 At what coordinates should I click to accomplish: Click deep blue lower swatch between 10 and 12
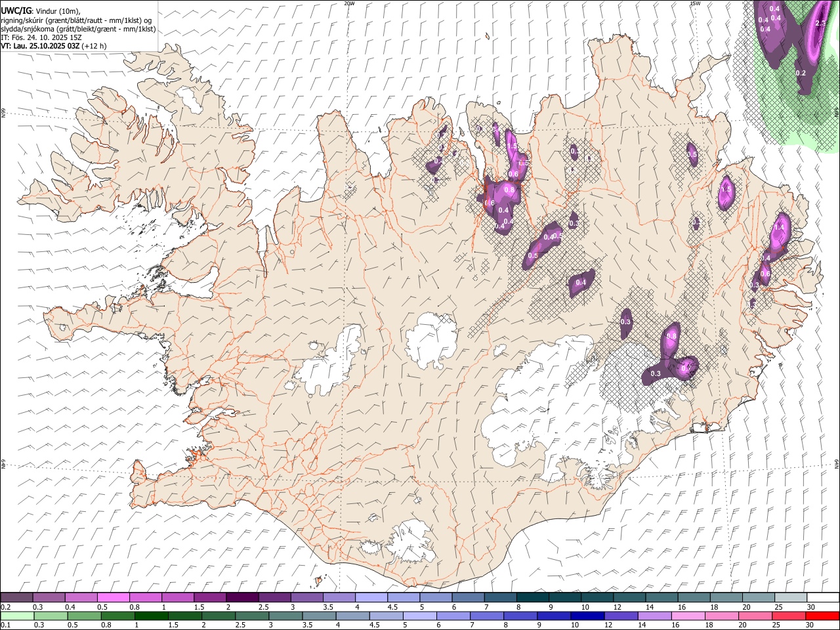586,616
